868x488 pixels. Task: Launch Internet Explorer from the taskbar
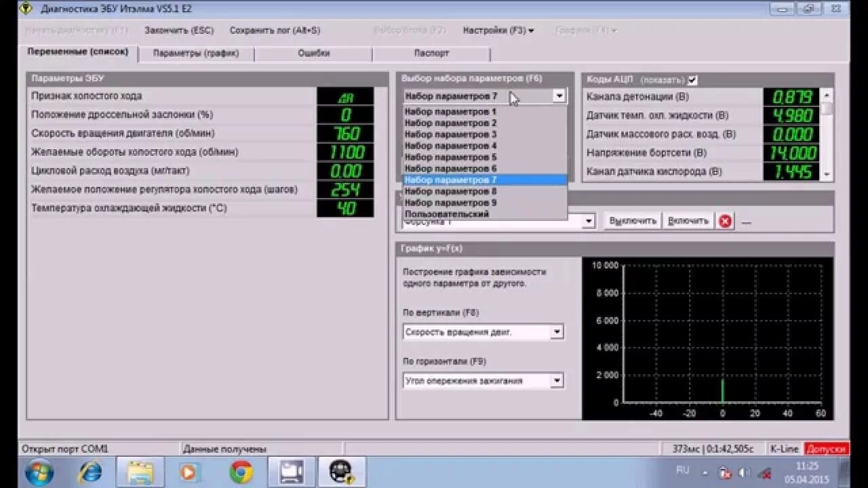(90, 471)
